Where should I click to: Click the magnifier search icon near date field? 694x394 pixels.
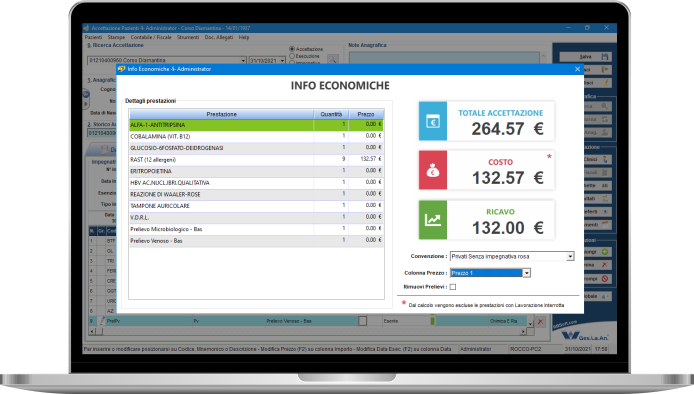coord(333,60)
